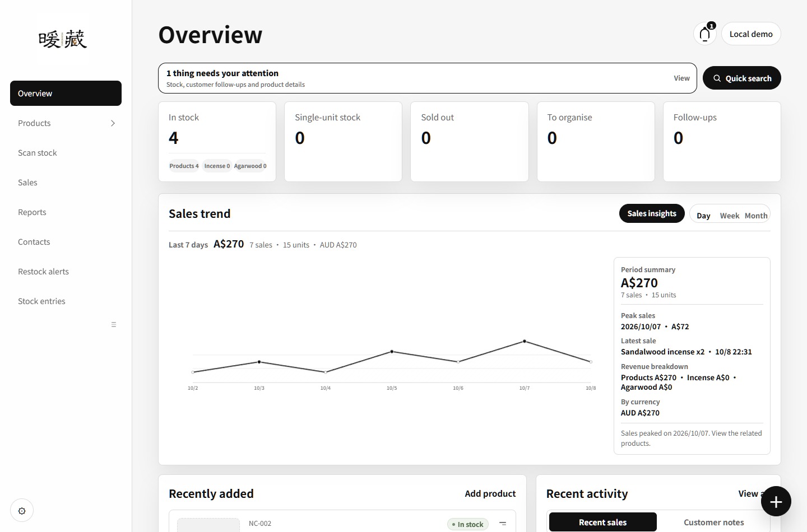Click the 10/2 chart data point
This screenshot has height=532, width=807.
(x=193, y=372)
